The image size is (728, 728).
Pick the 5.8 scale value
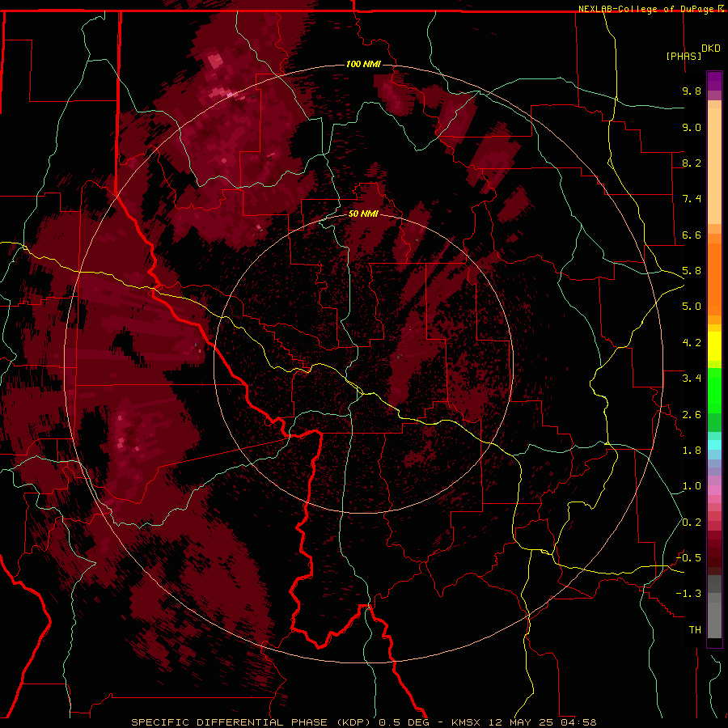(x=692, y=271)
